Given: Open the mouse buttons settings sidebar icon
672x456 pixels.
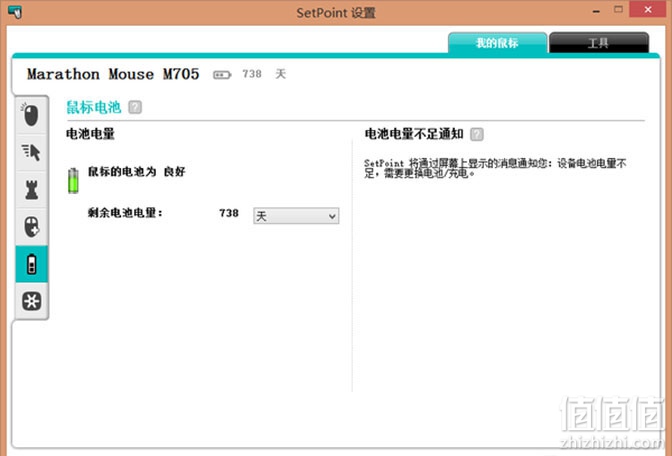Looking at the screenshot, I should point(31,115).
